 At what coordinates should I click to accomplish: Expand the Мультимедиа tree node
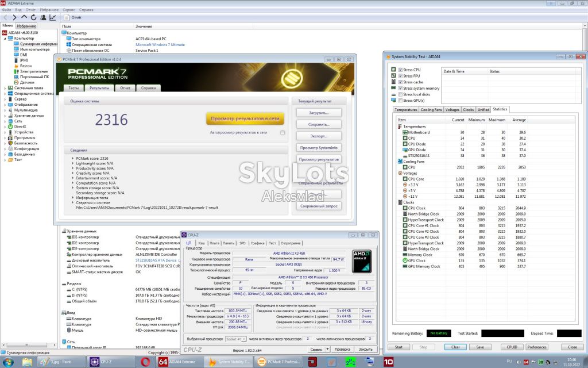[x=5, y=110]
